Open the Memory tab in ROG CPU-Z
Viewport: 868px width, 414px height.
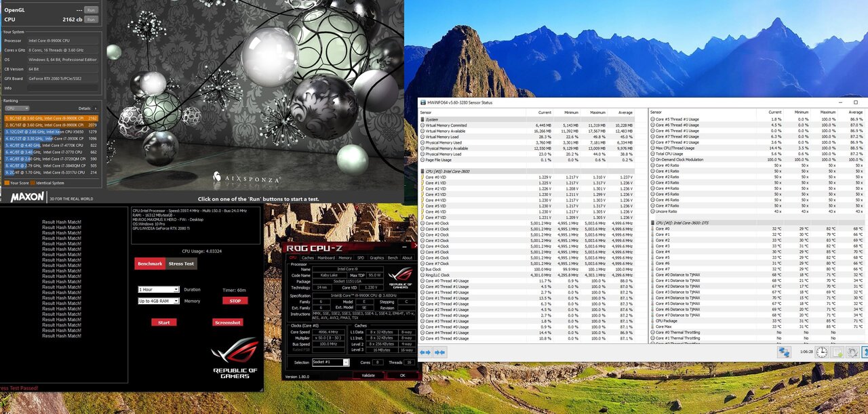[345, 257]
